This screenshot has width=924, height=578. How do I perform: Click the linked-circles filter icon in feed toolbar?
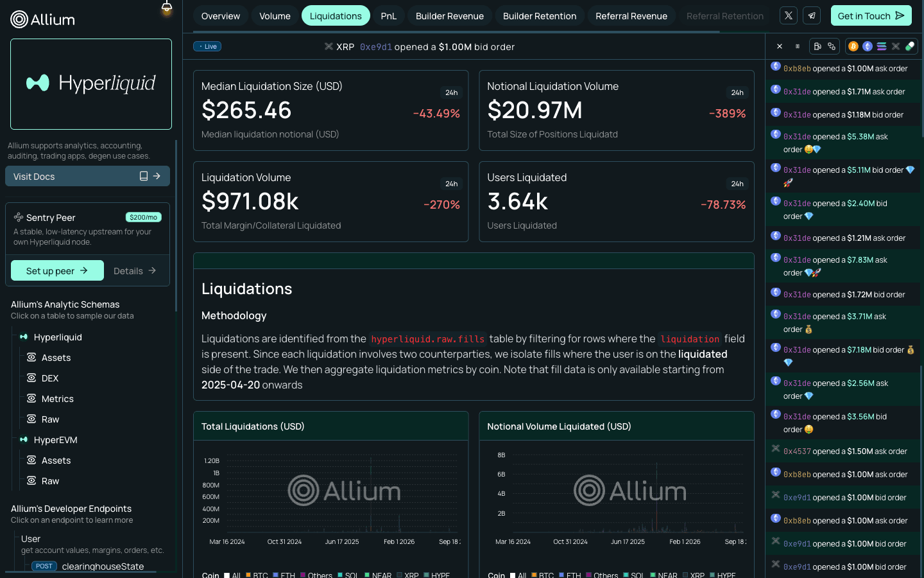[x=832, y=46]
